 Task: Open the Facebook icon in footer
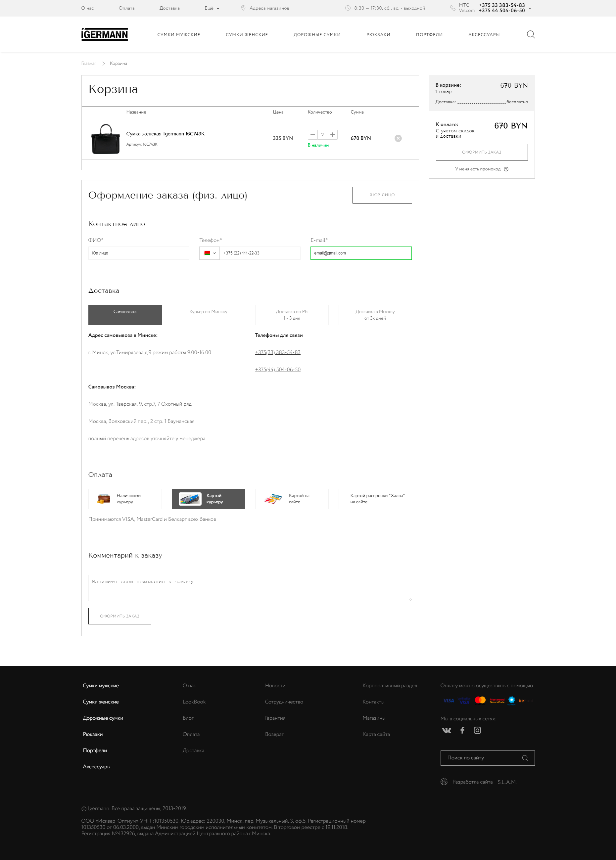(462, 730)
